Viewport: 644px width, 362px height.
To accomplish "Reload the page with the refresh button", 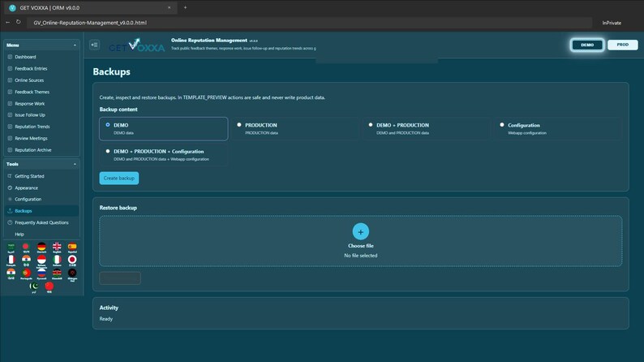I will (x=19, y=22).
